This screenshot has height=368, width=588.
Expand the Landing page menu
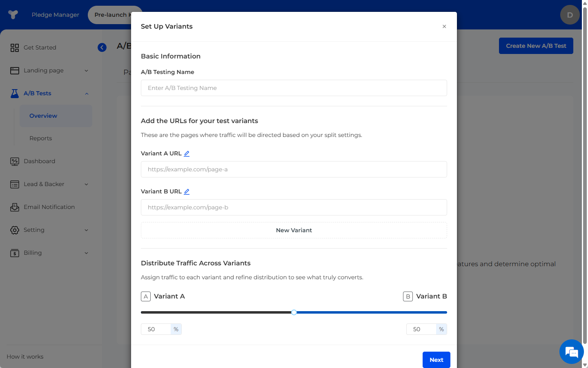point(86,71)
